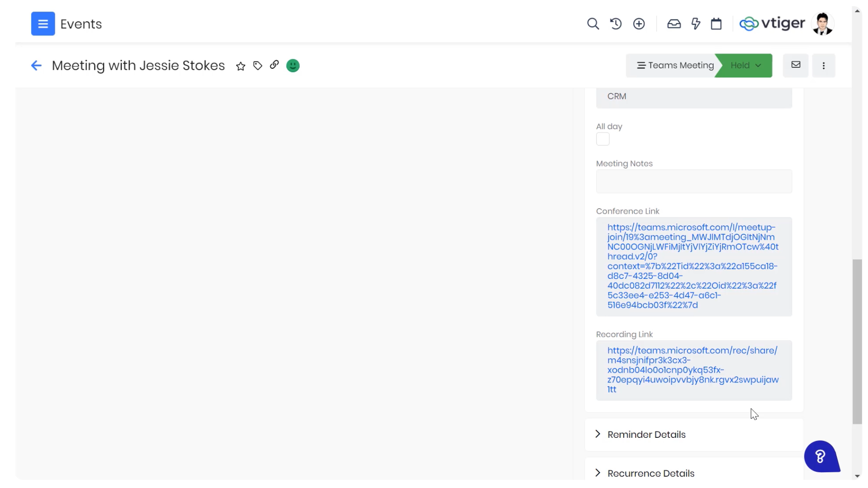Star this meeting as favorite
Screen dimensions: 868x488
[240, 66]
